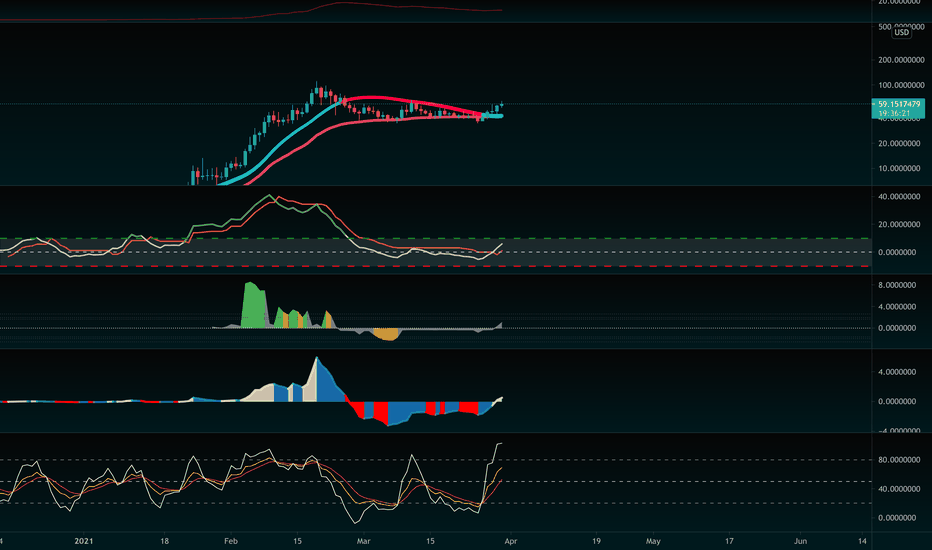This screenshot has width=932, height=550.
Task: Click the 19 date label on time axis
Action: pos(596,541)
